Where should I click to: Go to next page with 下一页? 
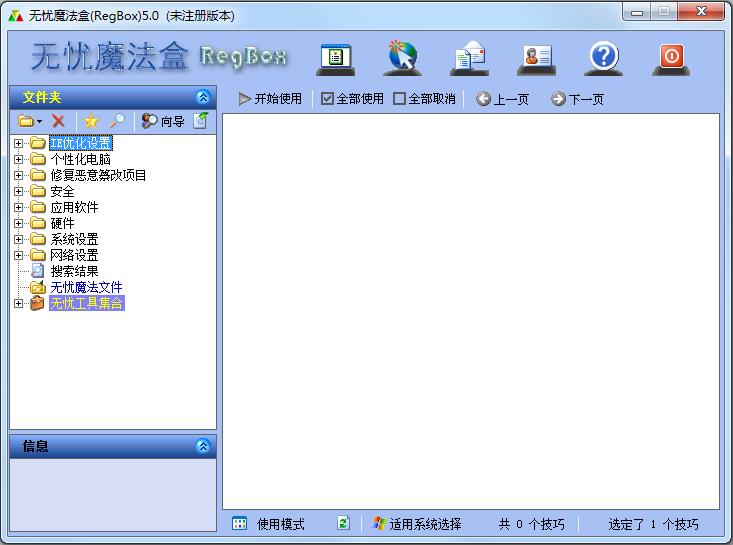[577, 99]
